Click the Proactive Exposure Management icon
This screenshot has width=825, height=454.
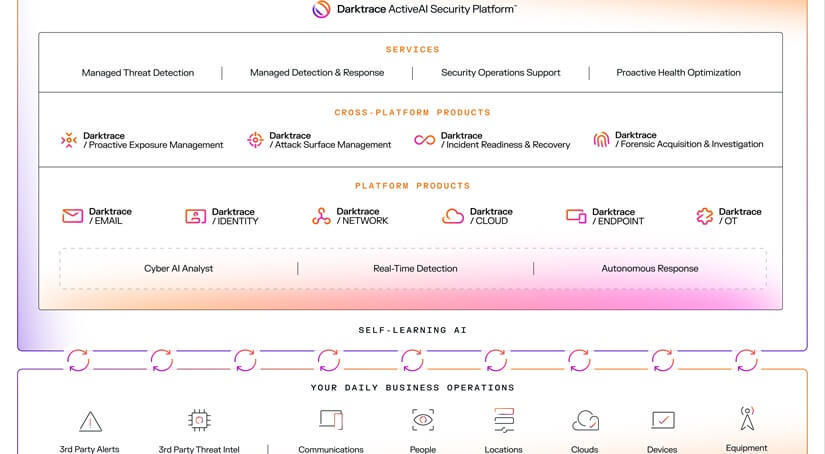tap(69, 140)
